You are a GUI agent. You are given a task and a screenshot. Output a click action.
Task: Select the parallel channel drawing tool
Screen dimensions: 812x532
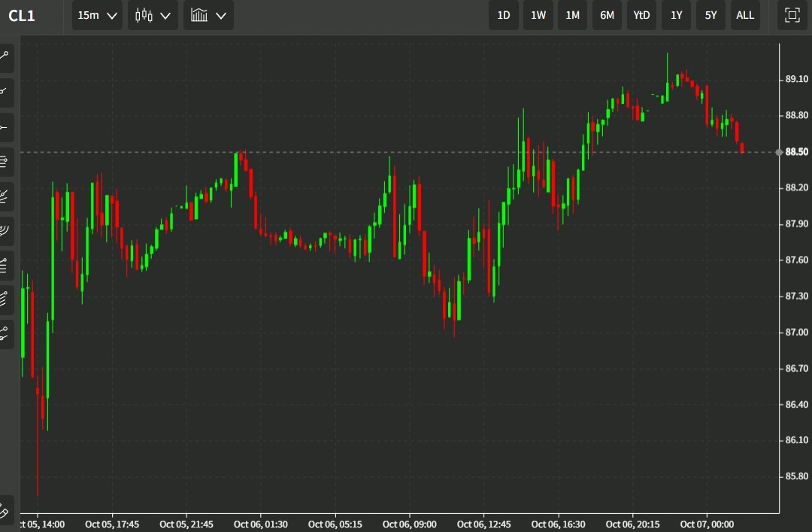coord(5,299)
